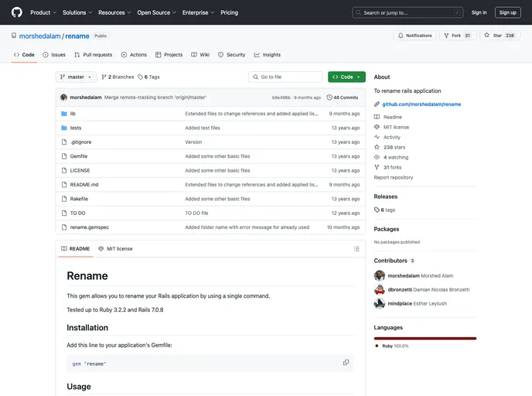Switch to the Projects tab
532x396 pixels.
click(x=169, y=55)
